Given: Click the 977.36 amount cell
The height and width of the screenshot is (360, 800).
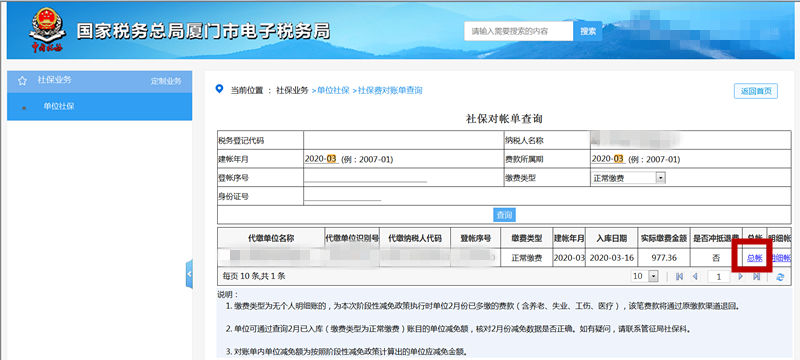Looking at the screenshot, I should [664, 258].
